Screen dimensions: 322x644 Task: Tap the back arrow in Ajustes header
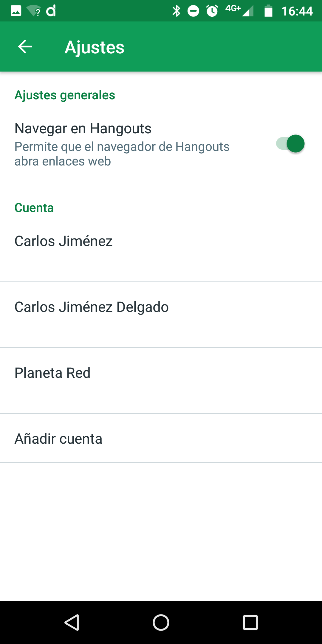click(x=25, y=47)
